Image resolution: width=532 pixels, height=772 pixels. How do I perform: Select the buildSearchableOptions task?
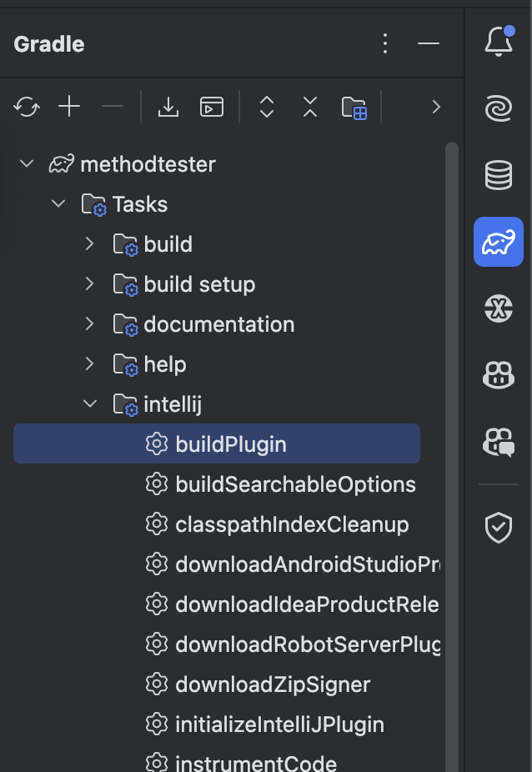click(295, 484)
